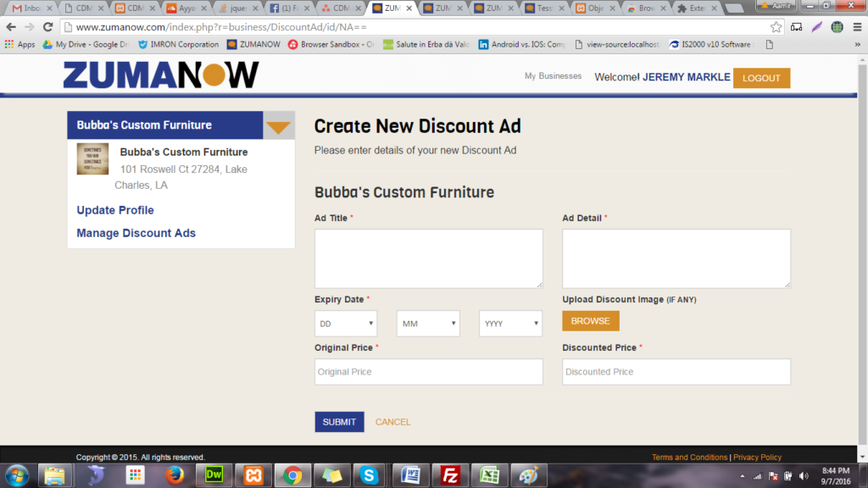Submit the discount ad form
Image resolution: width=868 pixels, height=488 pixels.
(x=339, y=422)
